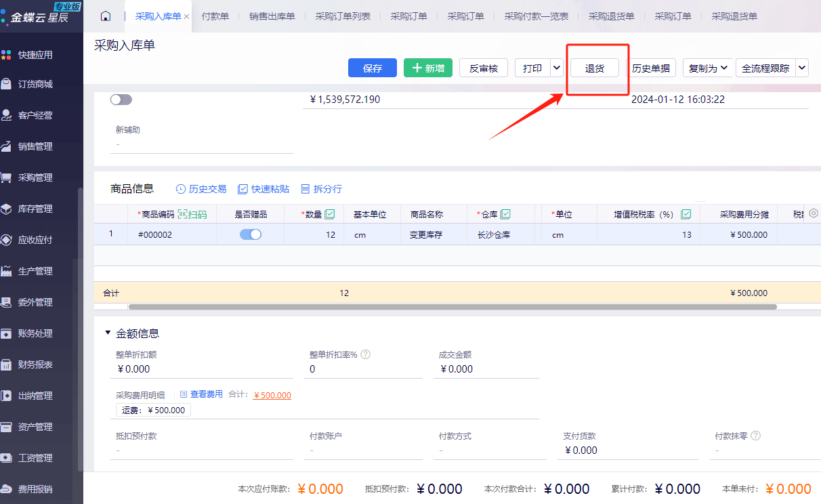821x504 pixels.
Task: Click the 反审核 button
Action: (x=484, y=68)
